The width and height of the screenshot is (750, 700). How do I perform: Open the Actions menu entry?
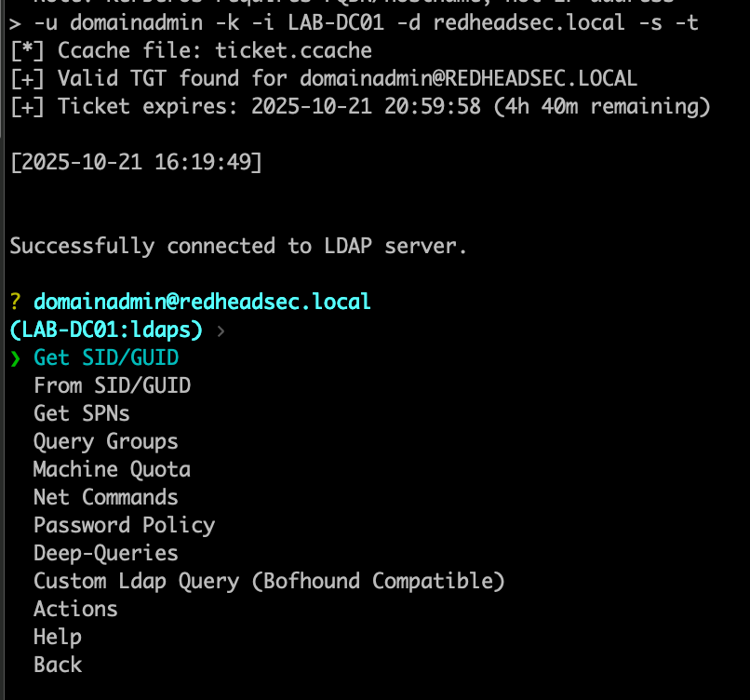coord(75,609)
